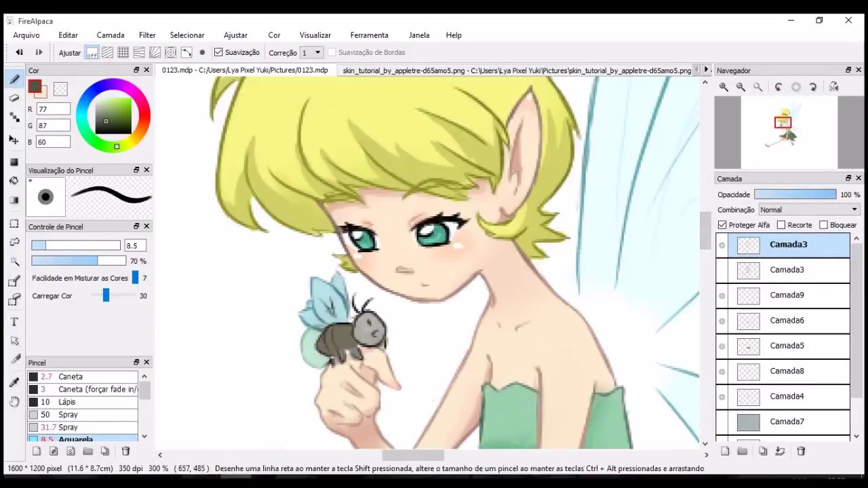Select the Lápis brush

click(x=83, y=402)
